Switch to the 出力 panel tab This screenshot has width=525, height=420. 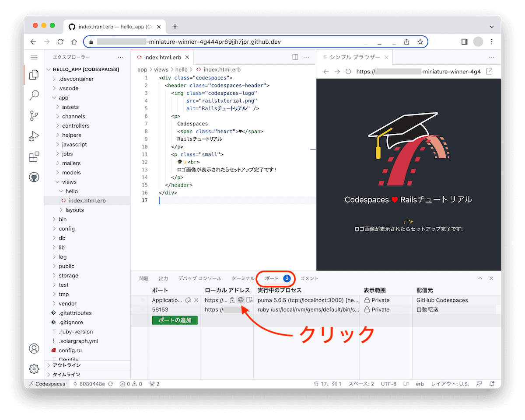pyautogui.click(x=164, y=278)
